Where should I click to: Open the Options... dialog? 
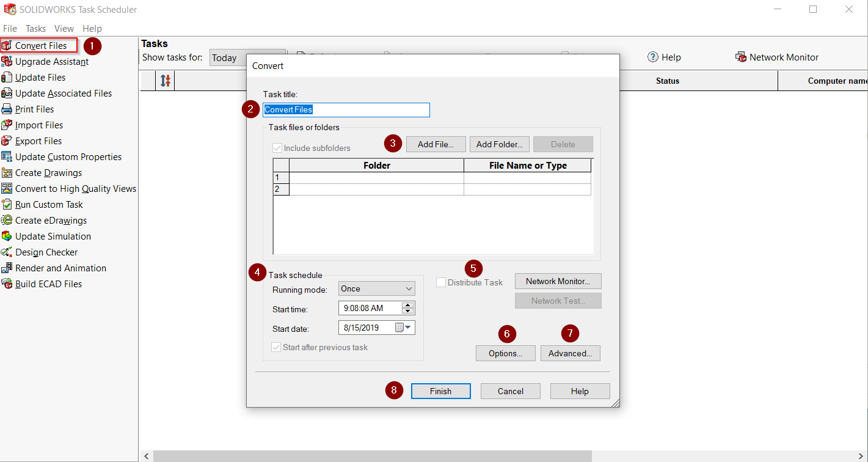(506, 353)
